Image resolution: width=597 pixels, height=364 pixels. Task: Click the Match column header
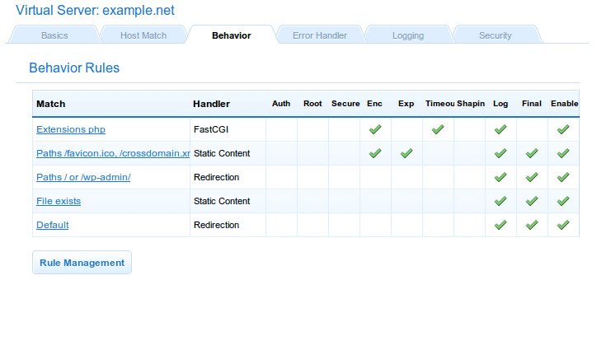[51, 104]
